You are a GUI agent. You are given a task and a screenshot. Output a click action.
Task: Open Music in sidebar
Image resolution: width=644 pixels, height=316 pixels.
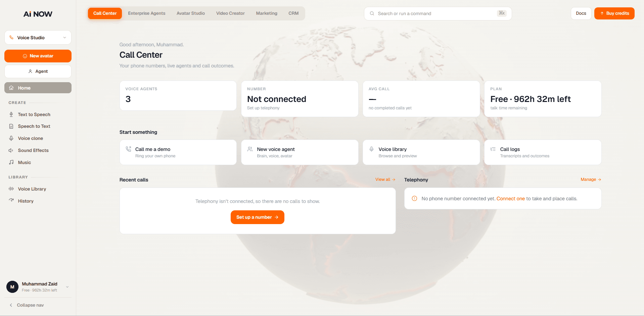(38, 162)
